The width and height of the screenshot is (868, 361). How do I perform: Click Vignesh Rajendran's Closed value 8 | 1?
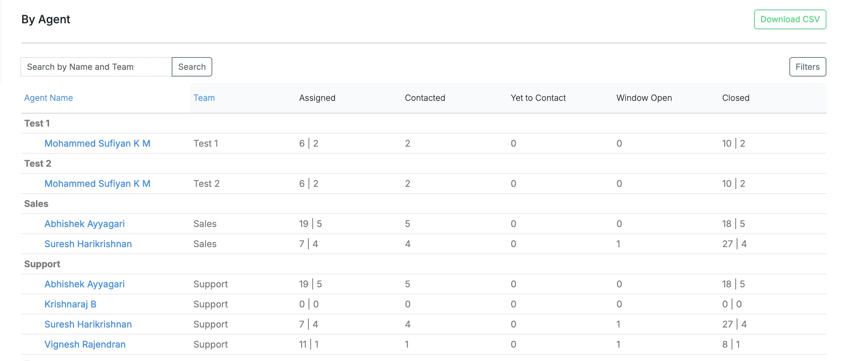731,344
